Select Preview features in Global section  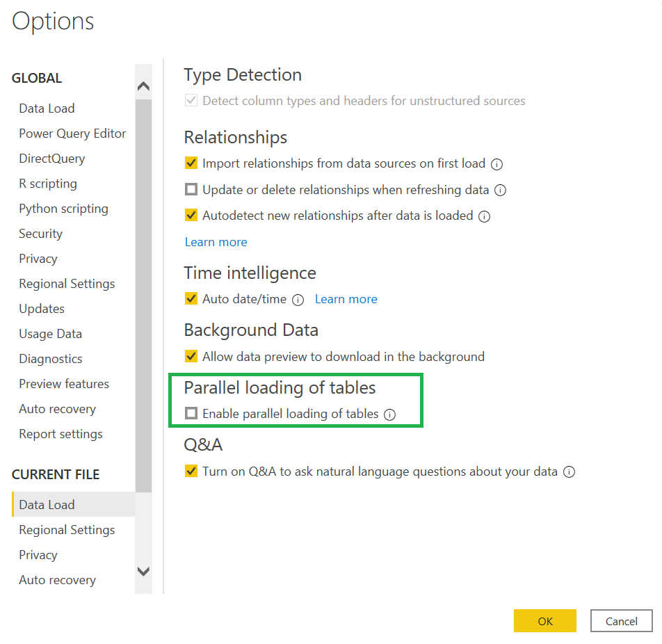(64, 384)
